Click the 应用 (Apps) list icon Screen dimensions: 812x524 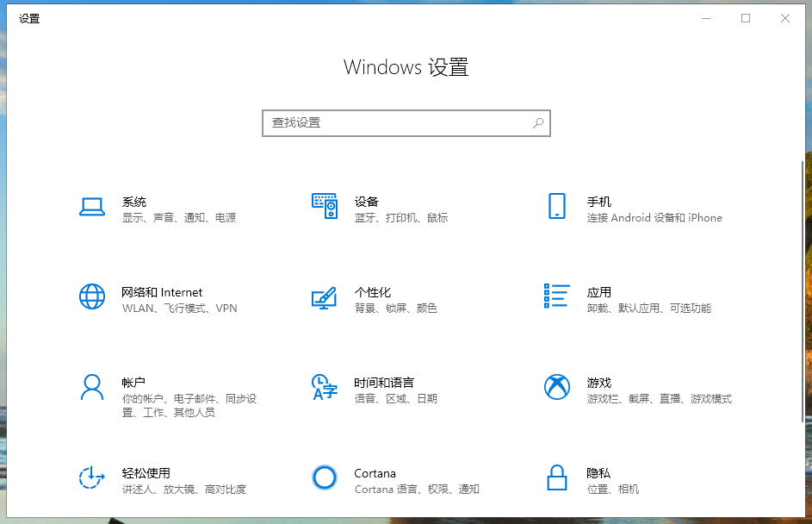[556, 297]
